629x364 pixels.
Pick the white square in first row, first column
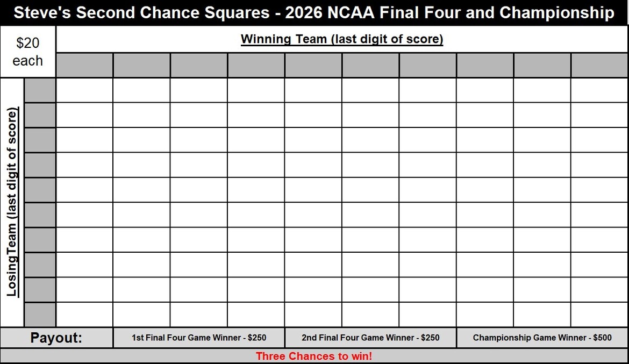pos(84,90)
